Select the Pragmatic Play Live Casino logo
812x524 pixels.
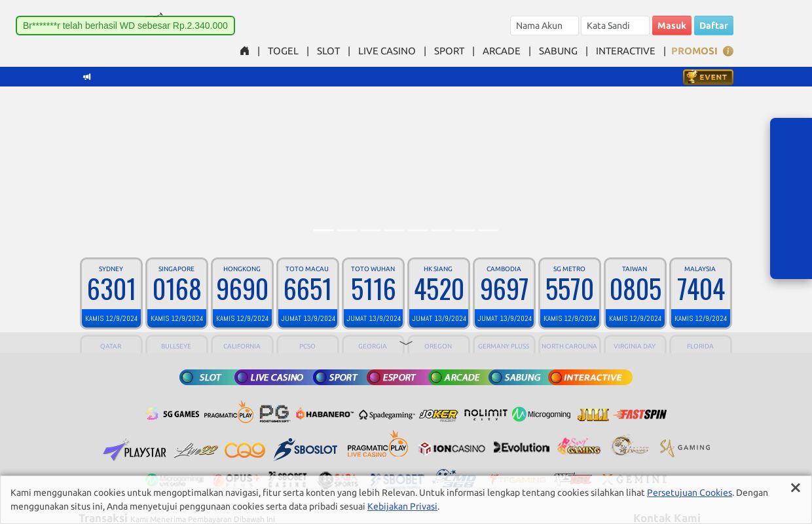(377, 444)
